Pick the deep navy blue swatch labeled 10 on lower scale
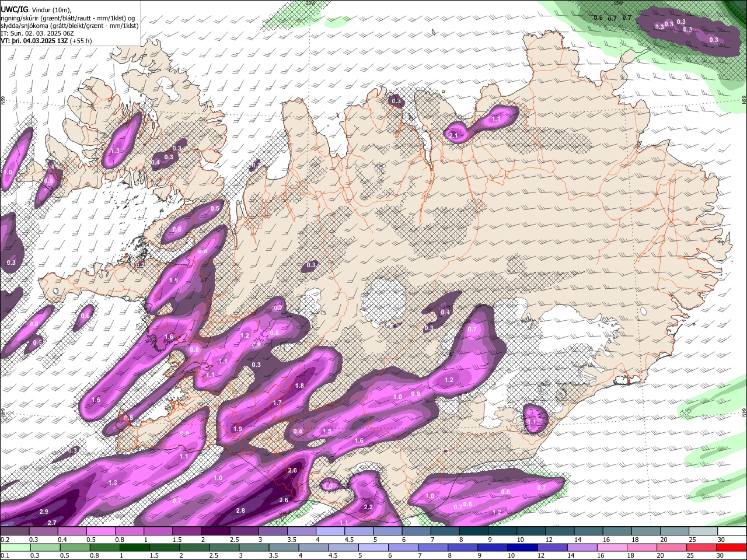 click(523, 547)
